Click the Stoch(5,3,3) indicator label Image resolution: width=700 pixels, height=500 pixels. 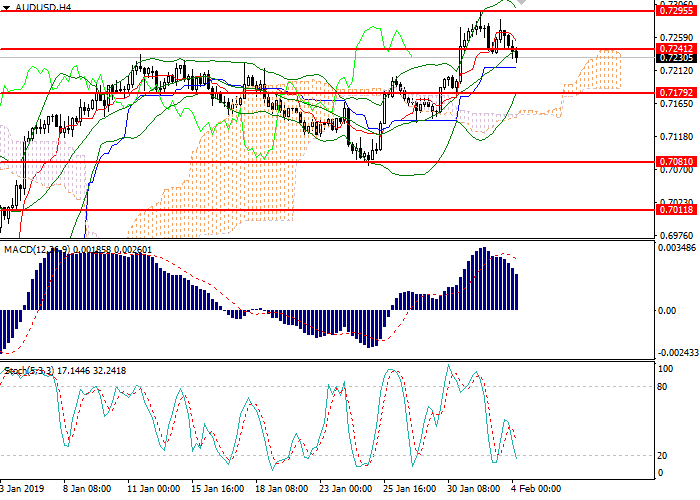[28, 371]
